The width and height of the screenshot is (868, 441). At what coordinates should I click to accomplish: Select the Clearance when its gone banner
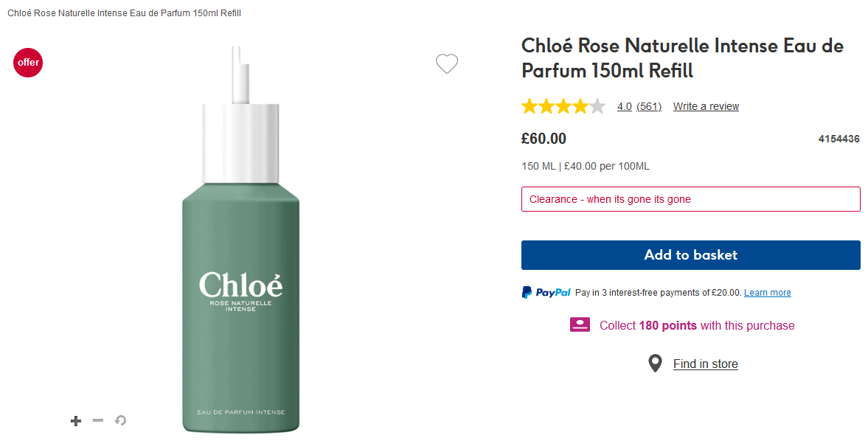pyautogui.click(x=690, y=199)
